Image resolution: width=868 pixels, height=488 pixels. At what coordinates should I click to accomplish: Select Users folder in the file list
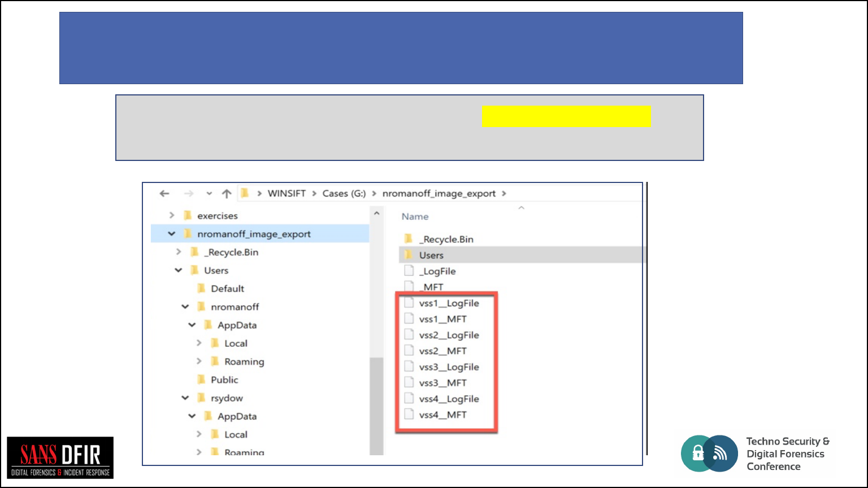pyautogui.click(x=431, y=255)
